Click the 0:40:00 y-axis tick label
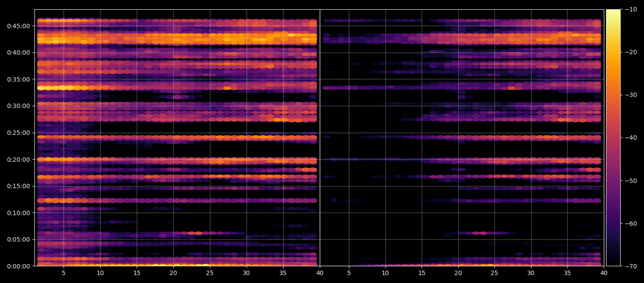644x283 pixels. click(x=18, y=52)
